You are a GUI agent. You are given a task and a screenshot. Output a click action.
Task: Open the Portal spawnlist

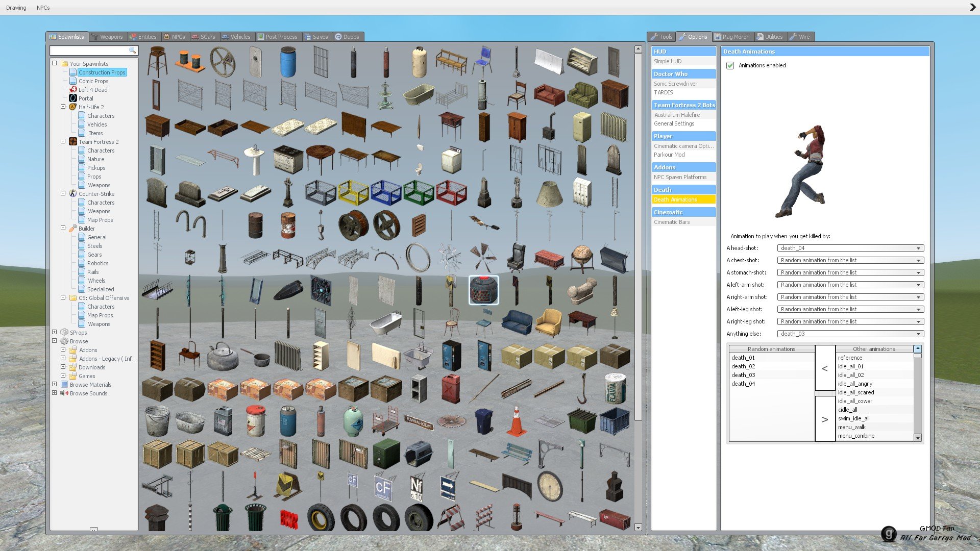pos(86,98)
